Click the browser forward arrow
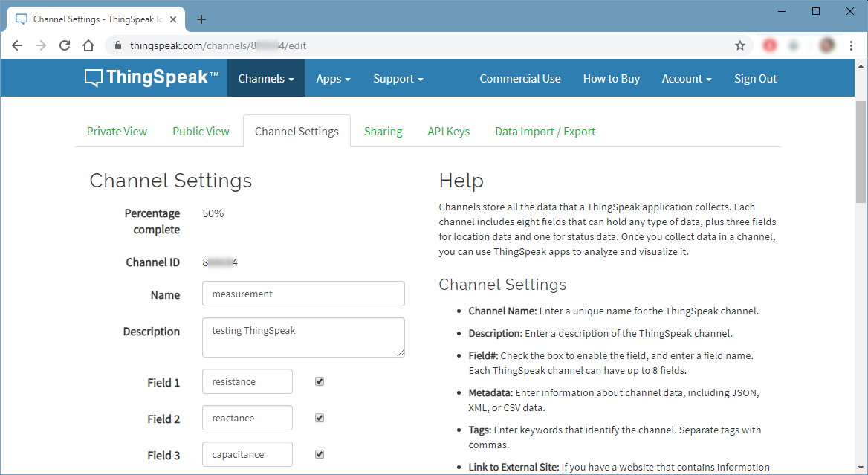The image size is (868, 475). click(41, 45)
